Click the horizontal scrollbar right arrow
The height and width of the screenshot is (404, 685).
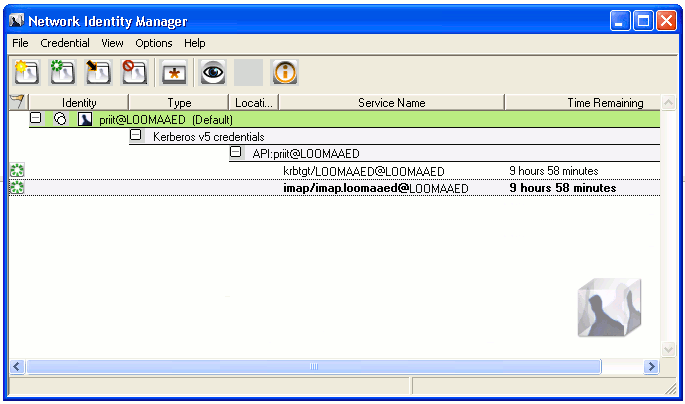pos(651,366)
